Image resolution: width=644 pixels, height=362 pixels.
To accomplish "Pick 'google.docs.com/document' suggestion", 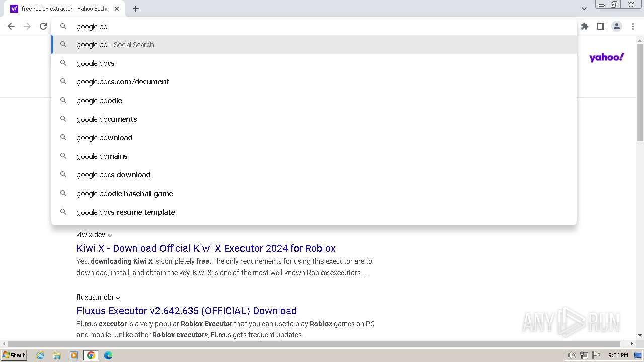I will (314, 82).
